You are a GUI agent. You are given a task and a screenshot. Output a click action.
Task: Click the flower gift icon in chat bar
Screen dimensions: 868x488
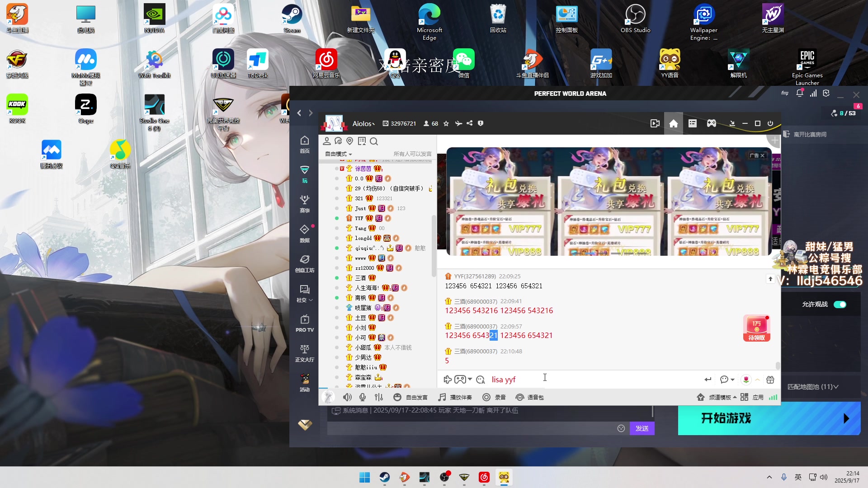746,380
